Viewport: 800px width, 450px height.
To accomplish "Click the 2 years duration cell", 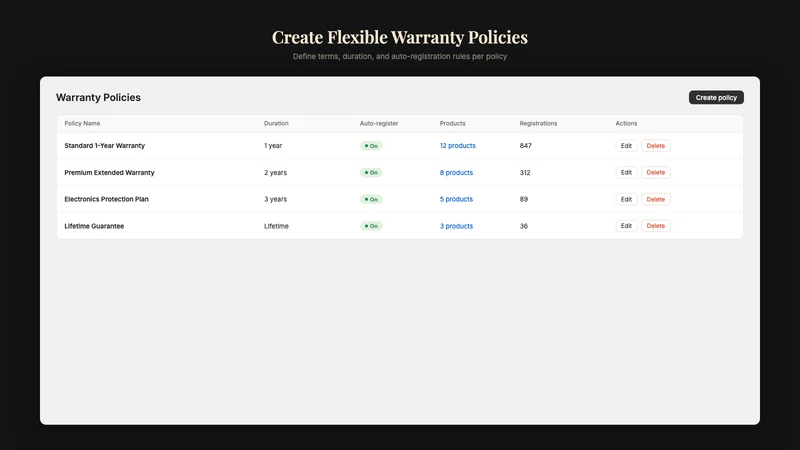I will tap(276, 172).
